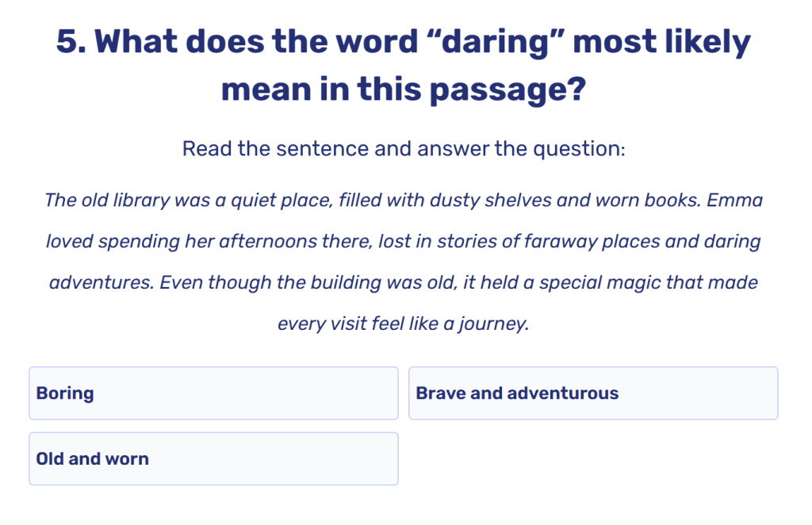This screenshot has width=812, height=525.
Task: Click the "5." question number
Action: pyautogui.click(x=71, y=42)
